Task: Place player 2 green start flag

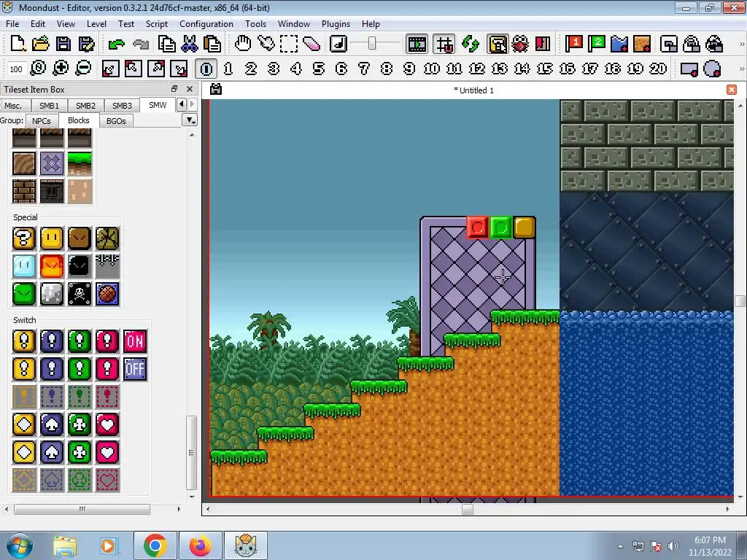Action: coord(597,44)
